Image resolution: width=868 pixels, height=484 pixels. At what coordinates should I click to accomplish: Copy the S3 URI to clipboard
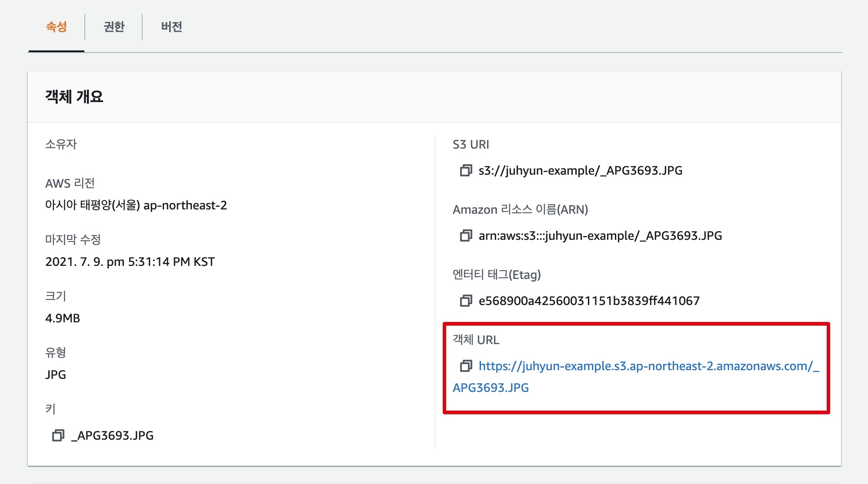click(466, 170)
